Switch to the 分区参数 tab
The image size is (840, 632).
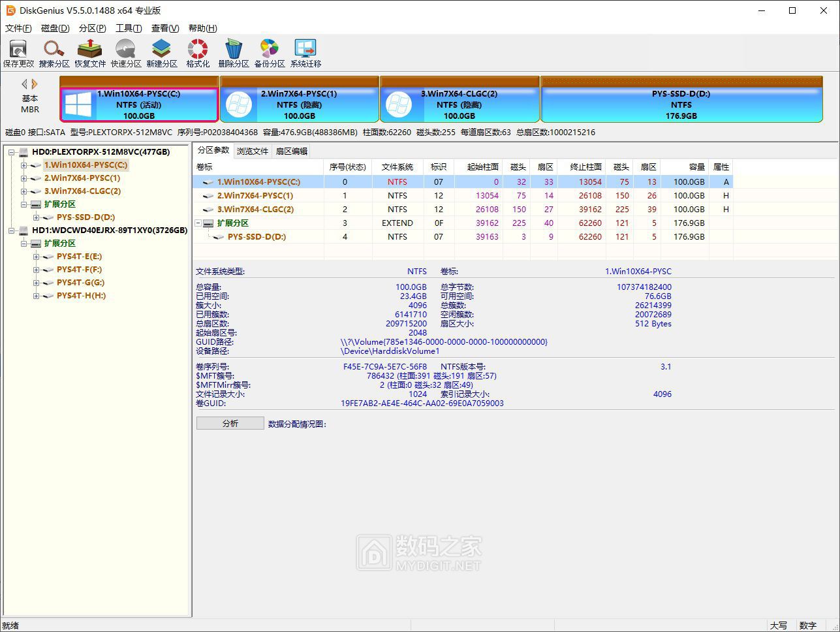coord(213,150)
